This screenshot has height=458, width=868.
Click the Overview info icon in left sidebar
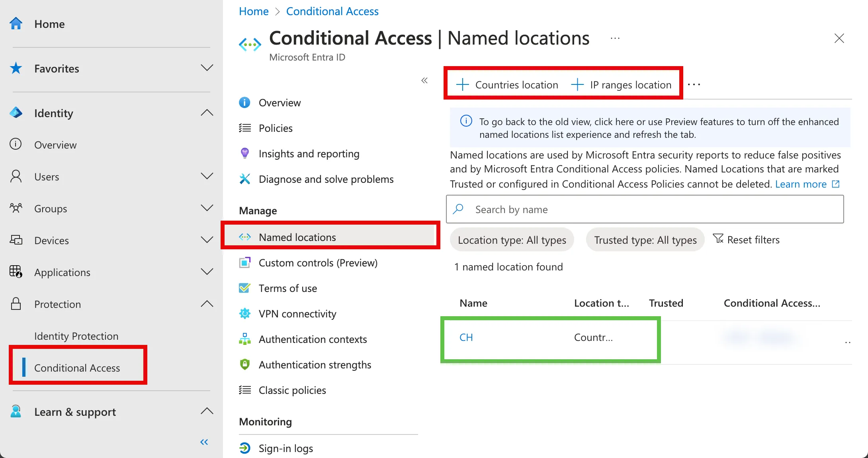click(x=16, y=144)
